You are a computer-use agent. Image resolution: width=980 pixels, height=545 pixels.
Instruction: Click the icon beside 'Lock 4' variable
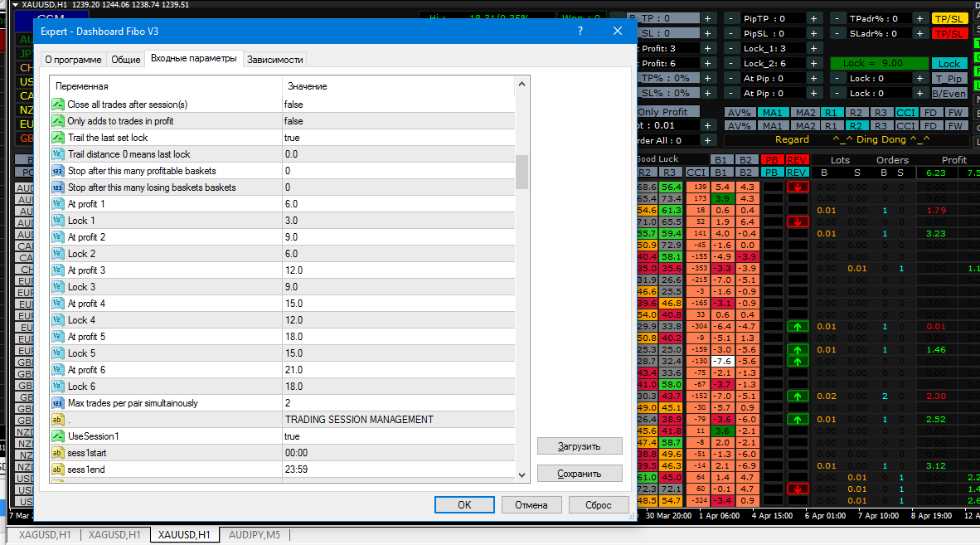(x=57, y=320)
